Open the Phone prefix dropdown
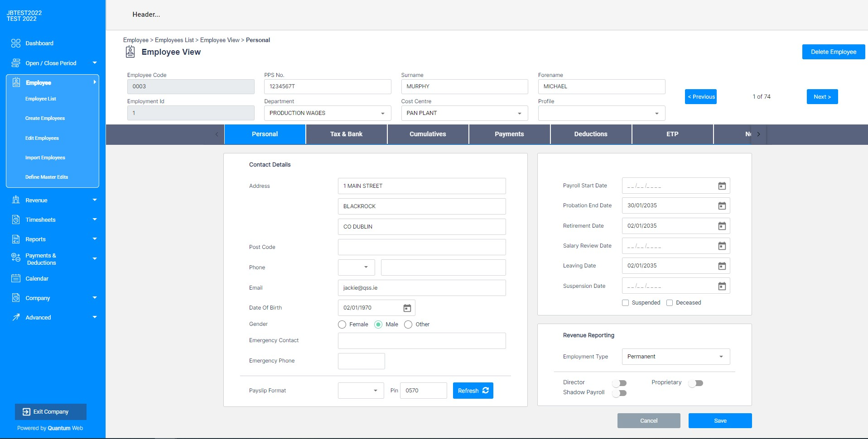The height and width of the screenshot is (439, 868). click(x=357, y=267)
